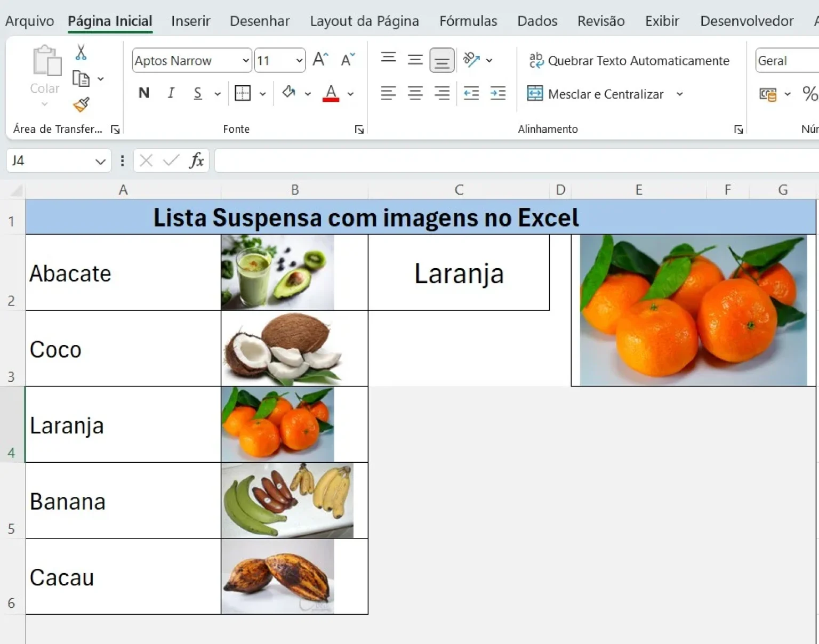Apply red font color with the A icon
Screen dimensions: 819x644
click(331, 93)
